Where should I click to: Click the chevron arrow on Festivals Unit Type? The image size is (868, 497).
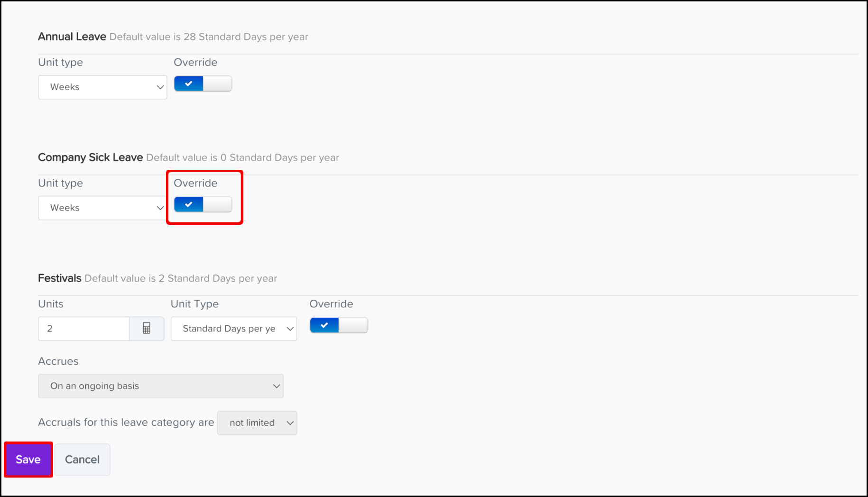290,329
